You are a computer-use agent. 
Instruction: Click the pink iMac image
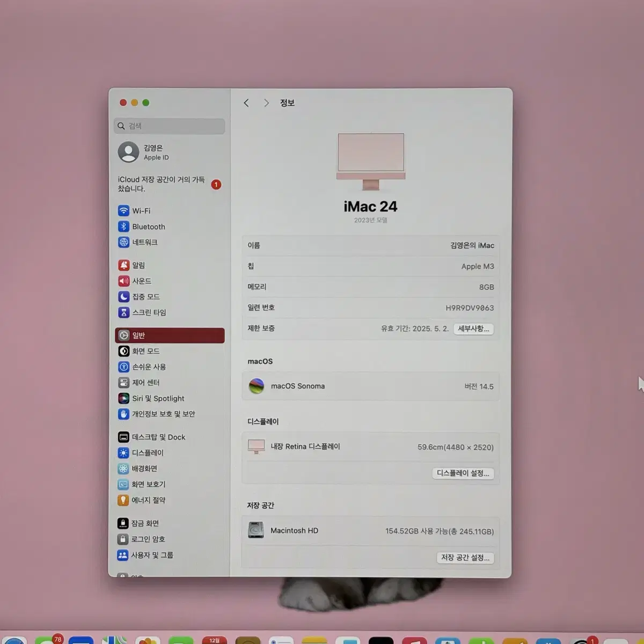[371, 162]
